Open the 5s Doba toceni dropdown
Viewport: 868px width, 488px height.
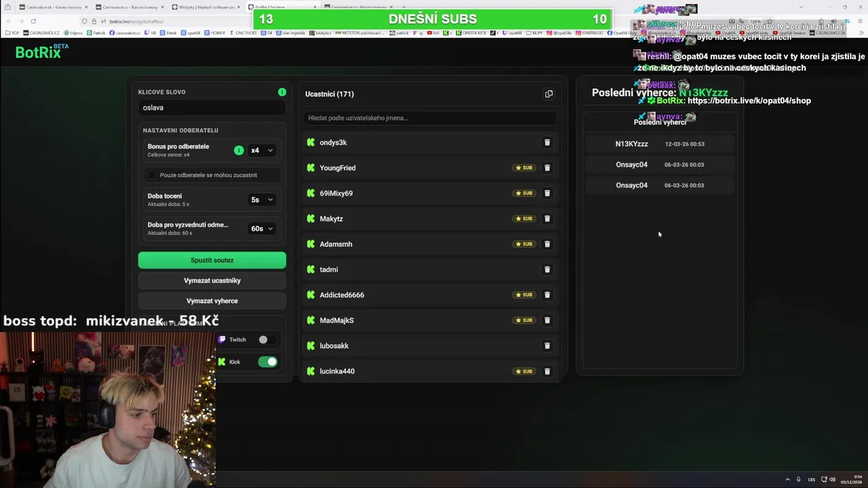[x=262, y=200]
